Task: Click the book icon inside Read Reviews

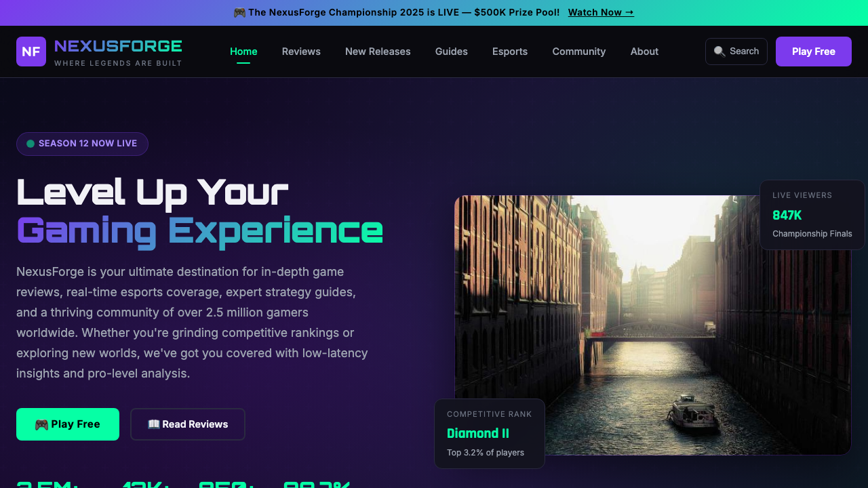Action: [154, 424]
